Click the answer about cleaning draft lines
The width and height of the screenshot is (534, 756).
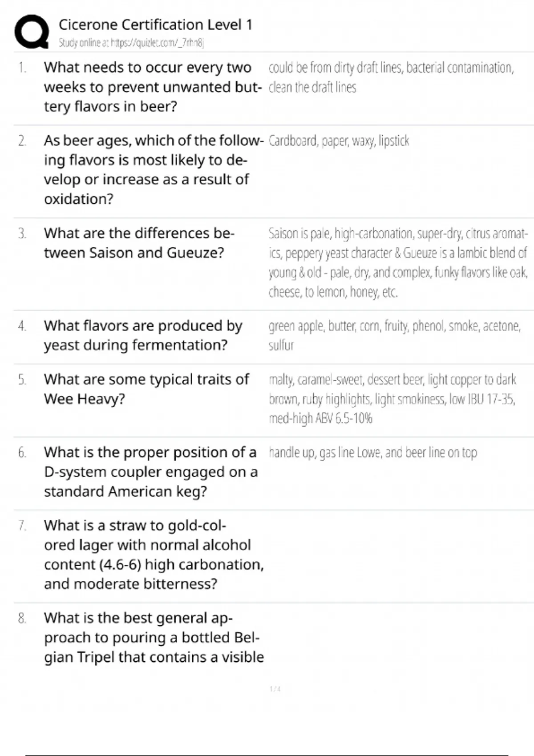pos(391,77)
